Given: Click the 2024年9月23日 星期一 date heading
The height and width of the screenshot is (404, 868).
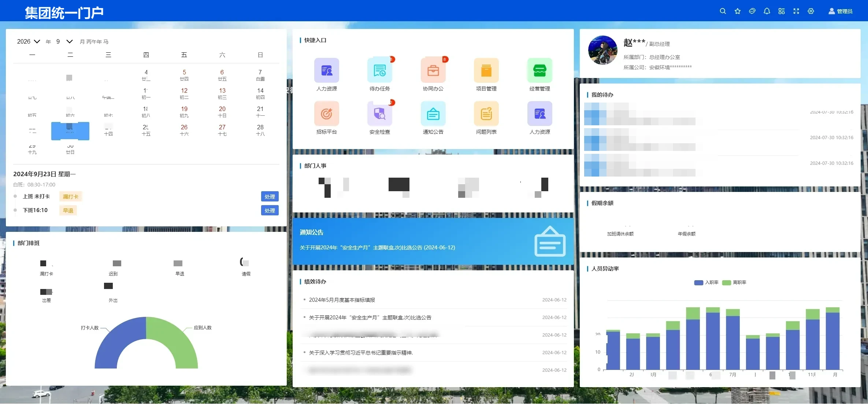Looking at the screenshot, I should click(x=44, y=174).
